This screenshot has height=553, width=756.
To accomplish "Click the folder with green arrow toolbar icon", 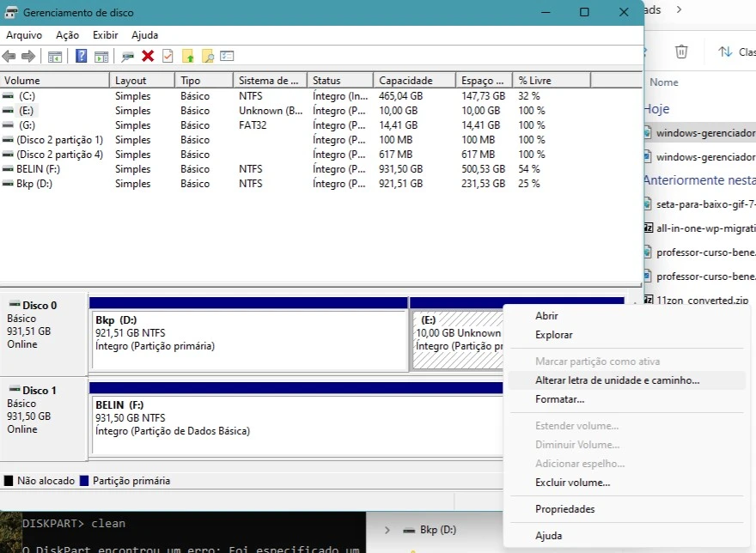I will tap(187, 56).
